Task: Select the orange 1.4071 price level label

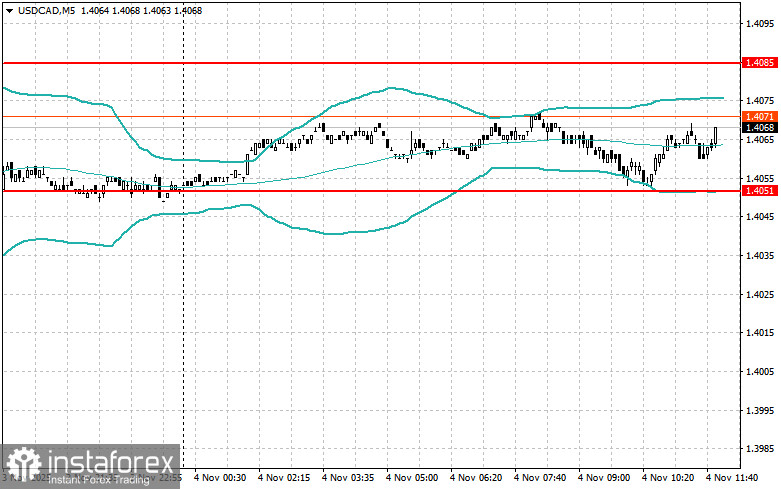Action: [760, 117]
